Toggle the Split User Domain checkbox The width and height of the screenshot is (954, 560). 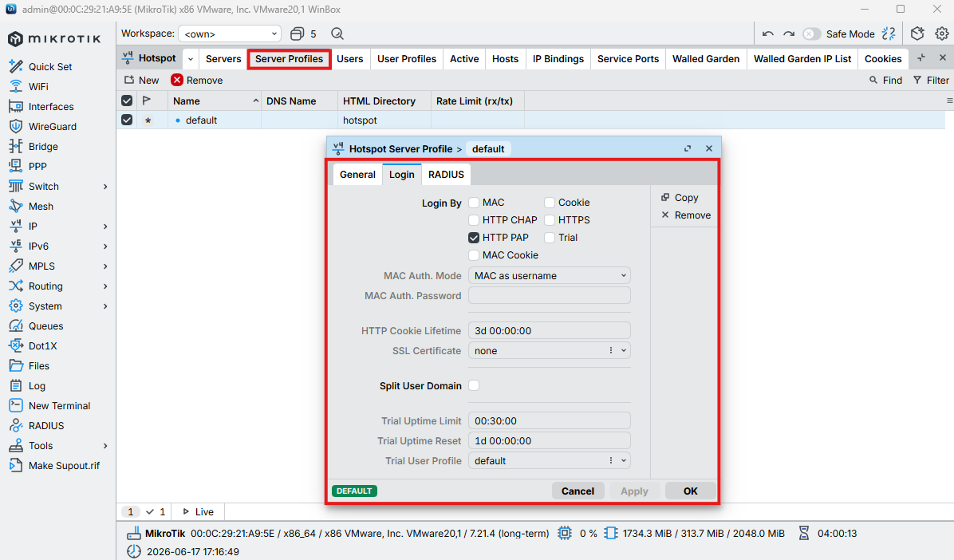click(474, 385)
